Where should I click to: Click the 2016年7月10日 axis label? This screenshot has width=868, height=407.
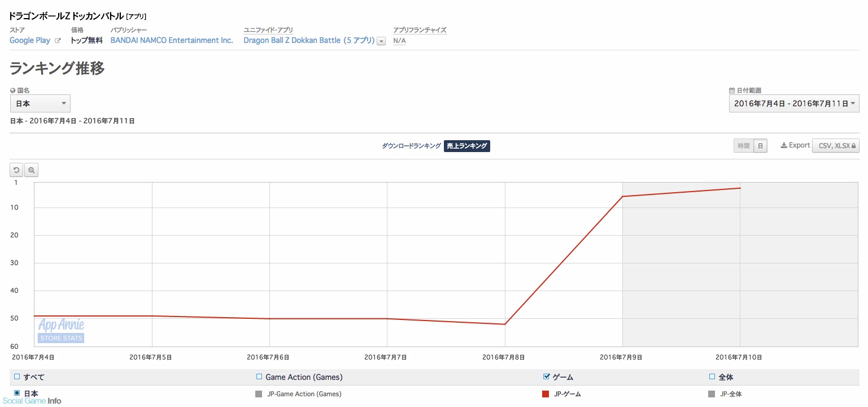(x=739, y=357)
